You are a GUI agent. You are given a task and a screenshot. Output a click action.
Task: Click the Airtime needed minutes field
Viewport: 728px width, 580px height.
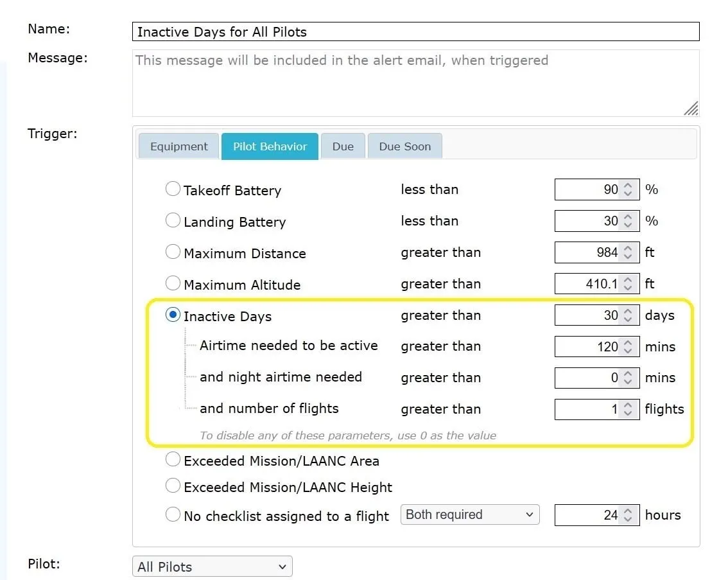pos(597,346)
